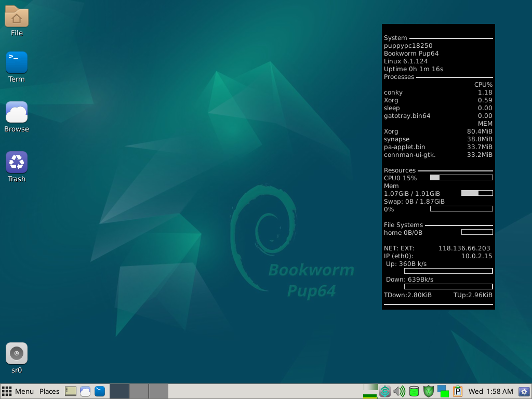Click the pa-applet.bin memory row

tap(438, 147)
